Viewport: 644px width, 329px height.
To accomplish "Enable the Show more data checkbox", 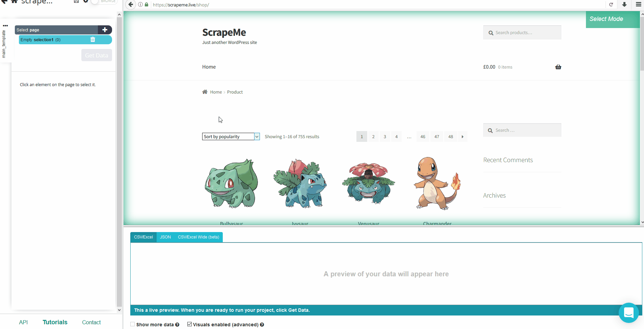I will coord(132,324).
